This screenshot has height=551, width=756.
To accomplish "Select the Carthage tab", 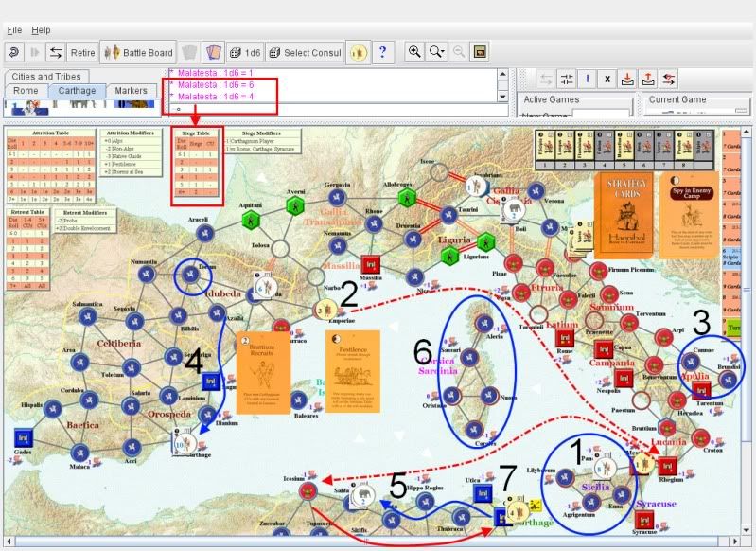I will 77,90.
